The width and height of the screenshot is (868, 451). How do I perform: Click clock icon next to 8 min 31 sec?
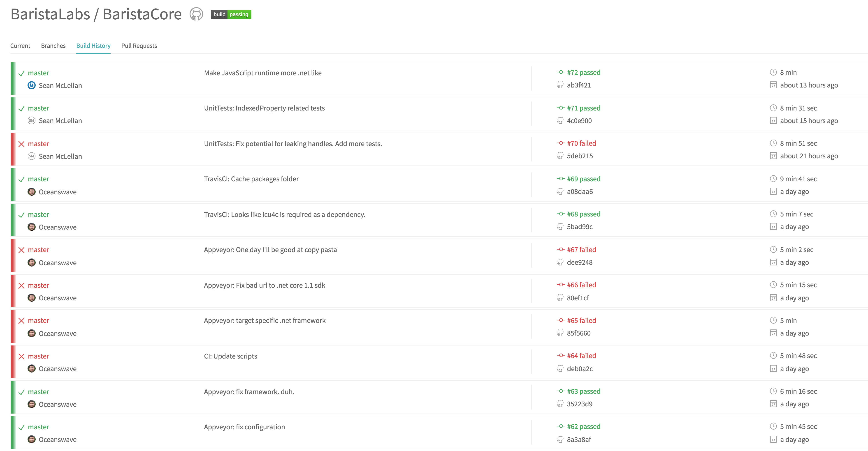773,108
